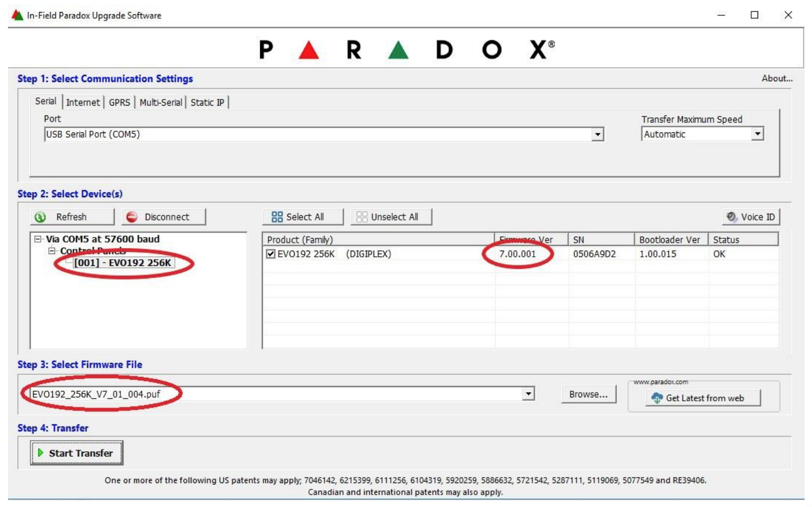Screen dimensions: 812x507
Task: Click Start Transfer button
Action: 77,453
